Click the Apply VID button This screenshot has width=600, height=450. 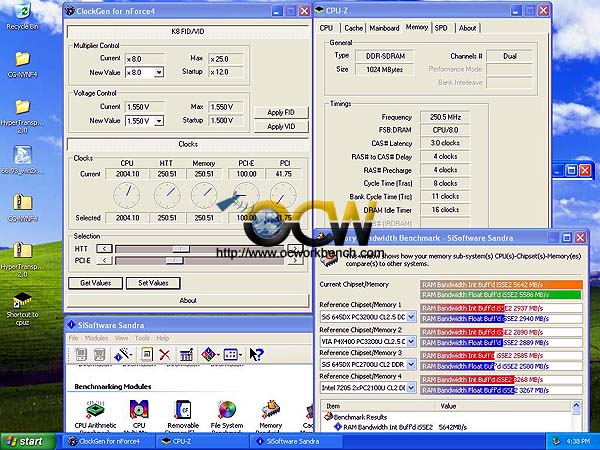pos(281,127)
